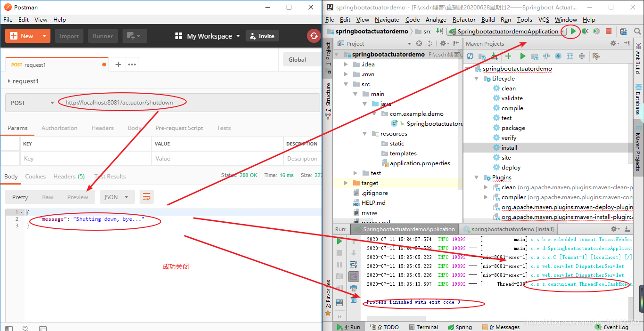Open the Refactor menu in IntelliJ
Viewport: 644px width, 331px height.
click(464, 19)
